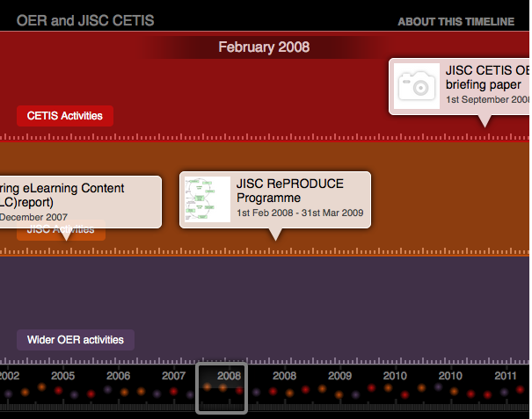
Task: Click the 1st Feb 2008 - 31st Mar 2009 date
Action: [300, 213]
